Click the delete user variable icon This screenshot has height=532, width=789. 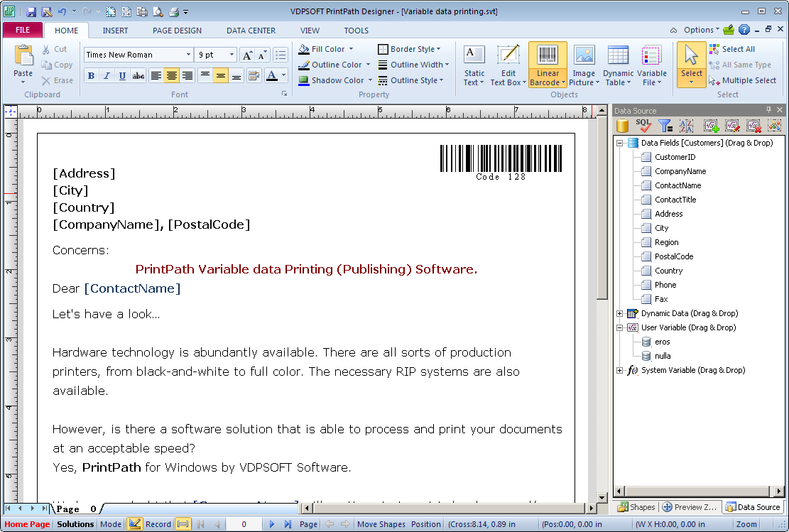[753, 125]
